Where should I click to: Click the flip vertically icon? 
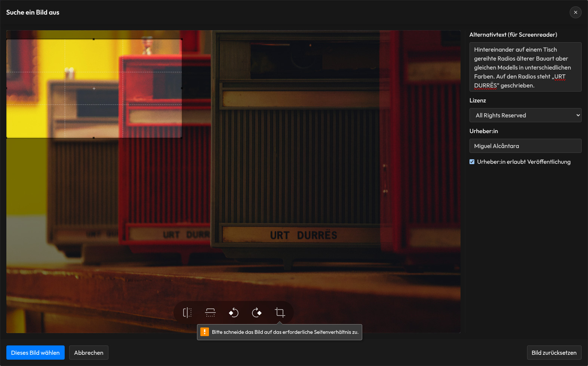[x=210, y=313]
